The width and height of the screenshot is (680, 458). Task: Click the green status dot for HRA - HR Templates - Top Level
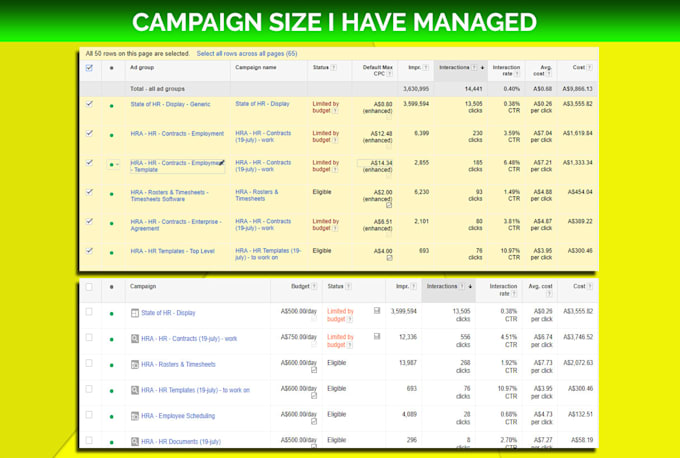point(112,252)
